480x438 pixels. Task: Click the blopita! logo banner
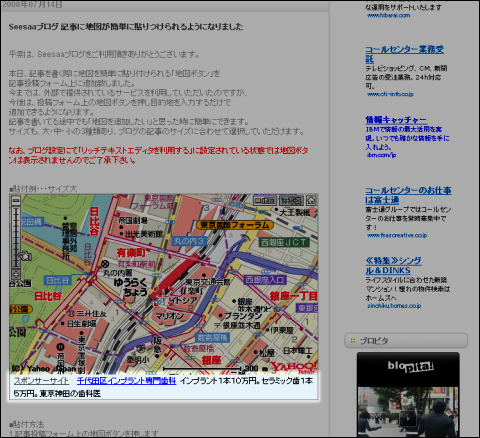point(410,366)
